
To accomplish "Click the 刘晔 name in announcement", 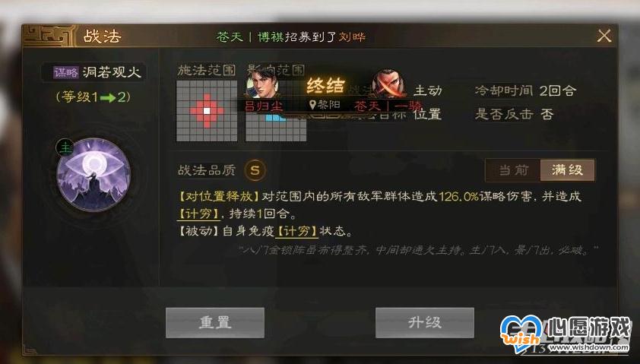I will 352,37.
